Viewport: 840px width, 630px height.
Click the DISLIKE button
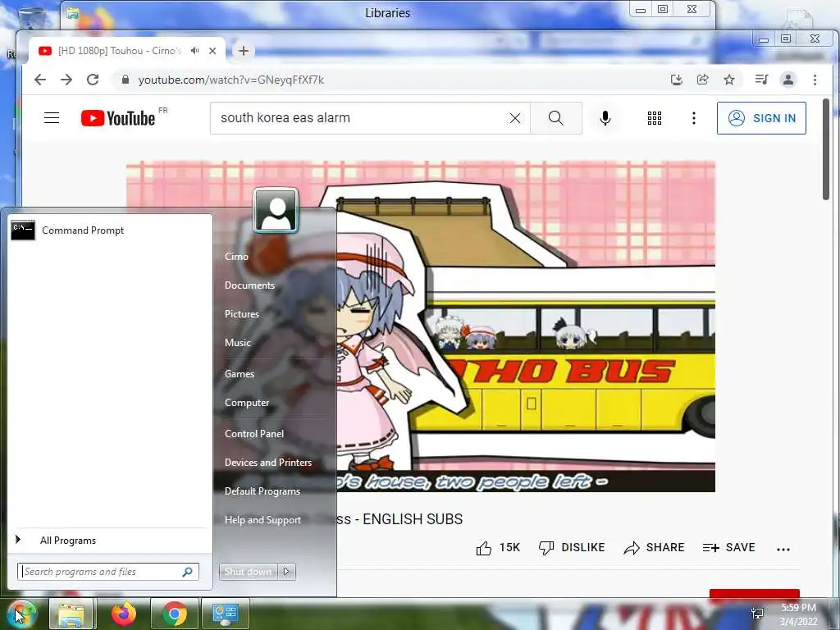click(x=572, y=547)
